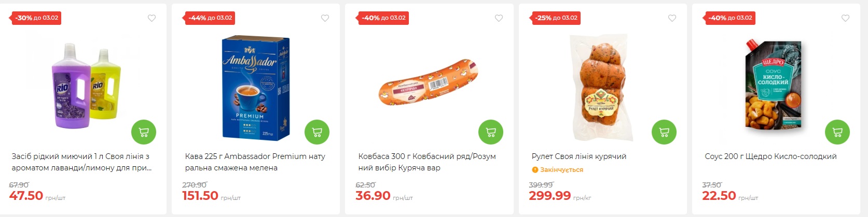Add Щедро sweet-sour sauce to cart

pyautogui.click(x=837, y=132)
